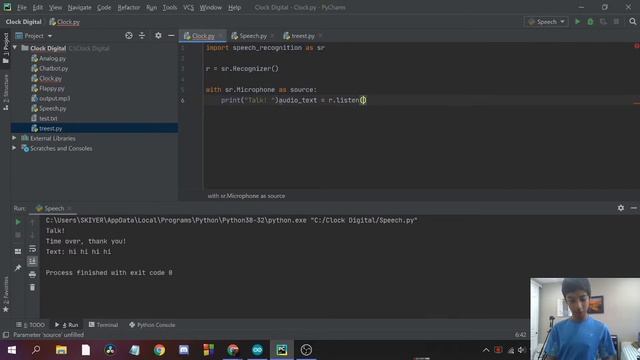The width and height of the screenshot is (640, 360).
Task: Open the Navigate menu
Action: [80, 7]
